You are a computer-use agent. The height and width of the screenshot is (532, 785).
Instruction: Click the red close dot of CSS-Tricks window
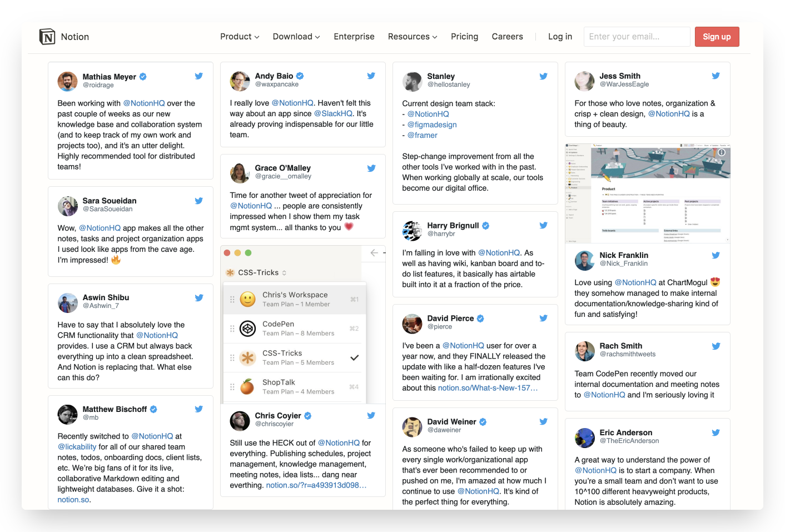coord(227,253)
